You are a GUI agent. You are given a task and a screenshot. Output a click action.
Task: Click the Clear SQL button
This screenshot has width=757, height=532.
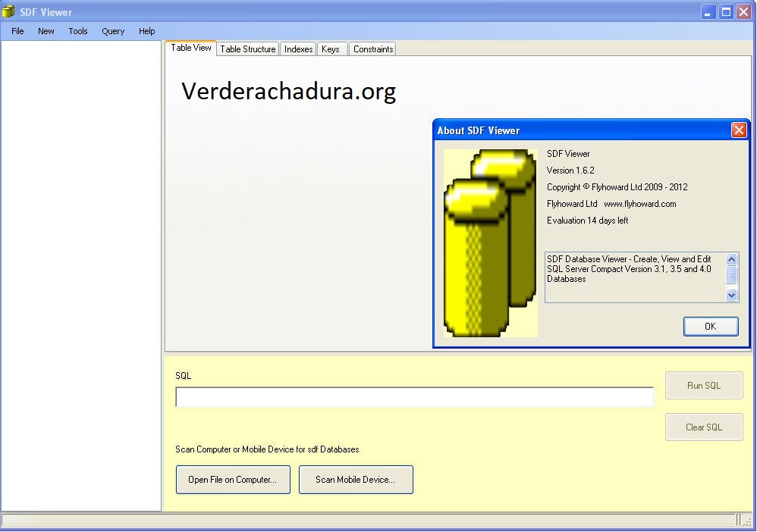(704, 427)
